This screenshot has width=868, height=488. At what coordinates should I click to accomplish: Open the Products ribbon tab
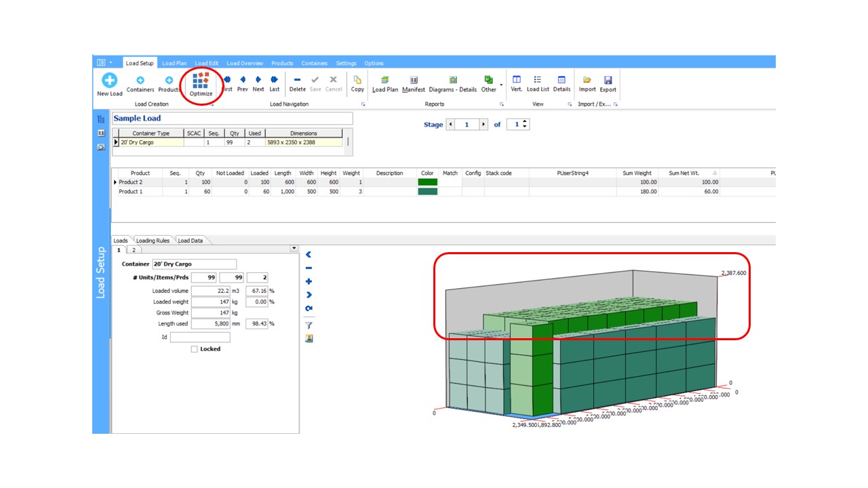282,63
